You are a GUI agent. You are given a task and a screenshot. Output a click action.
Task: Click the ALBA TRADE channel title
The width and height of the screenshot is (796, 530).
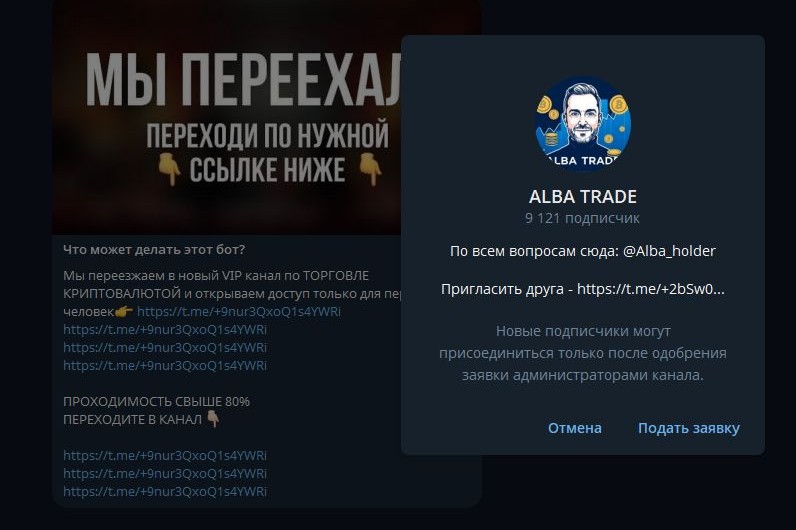coord(583,196)
